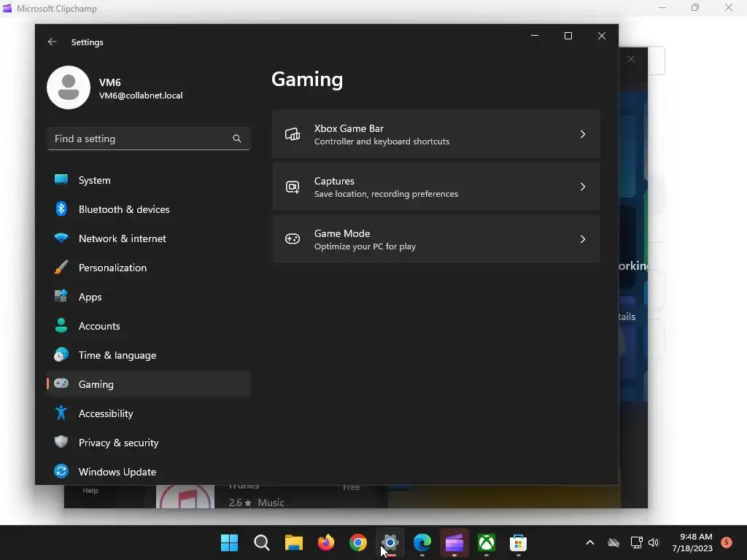Open File Explorer from the taskbar

click(294, 542)
